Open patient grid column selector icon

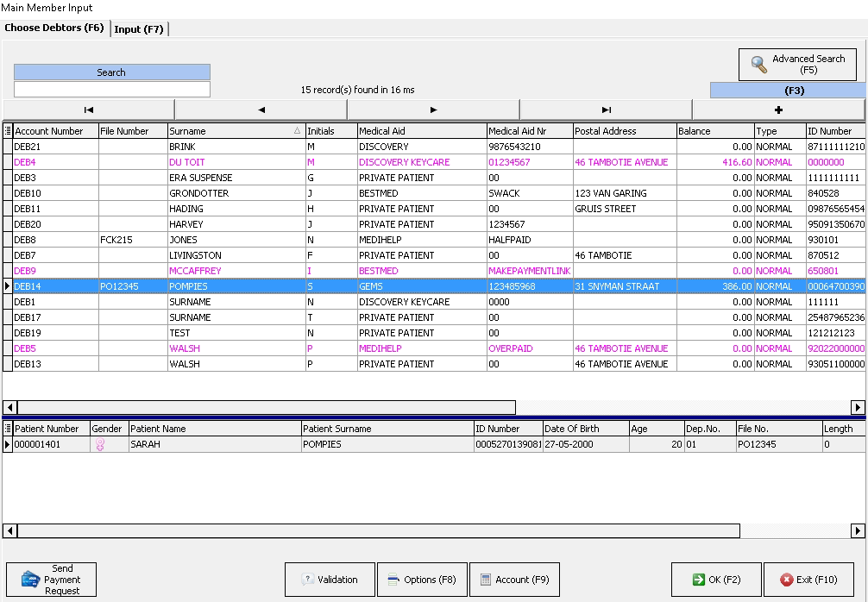click(8, 429)
